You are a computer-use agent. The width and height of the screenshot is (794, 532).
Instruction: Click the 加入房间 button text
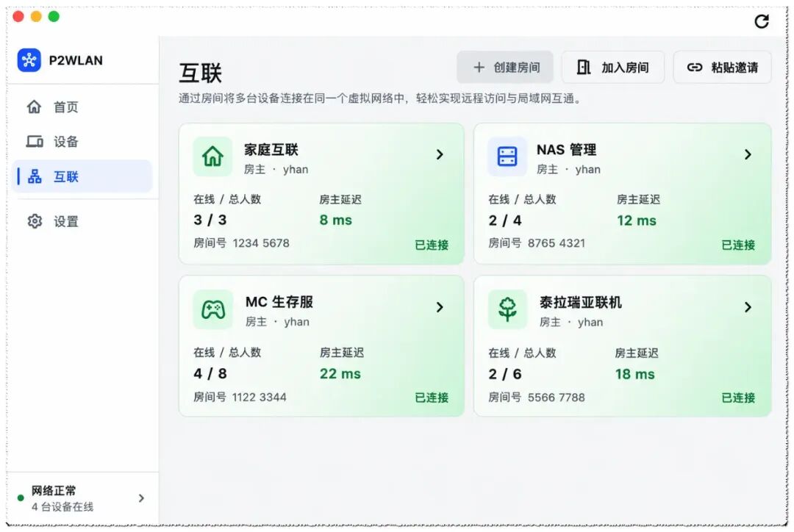625,68
